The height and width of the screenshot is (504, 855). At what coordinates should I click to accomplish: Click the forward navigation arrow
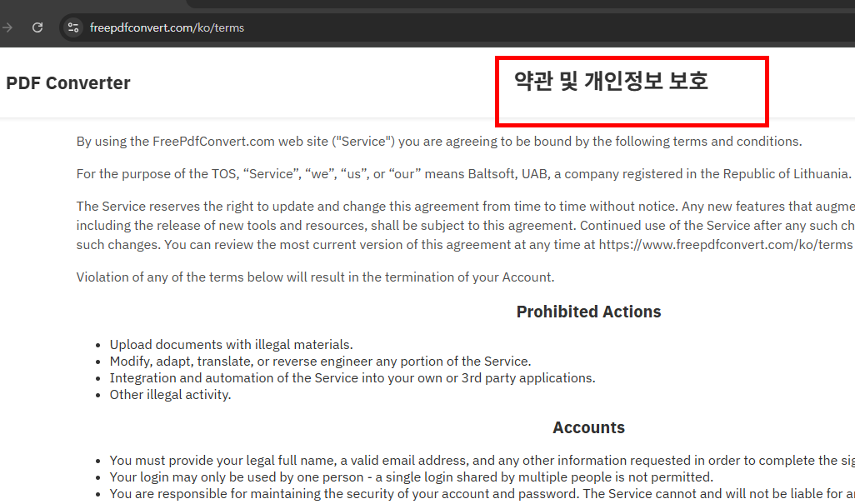(7, 27)
